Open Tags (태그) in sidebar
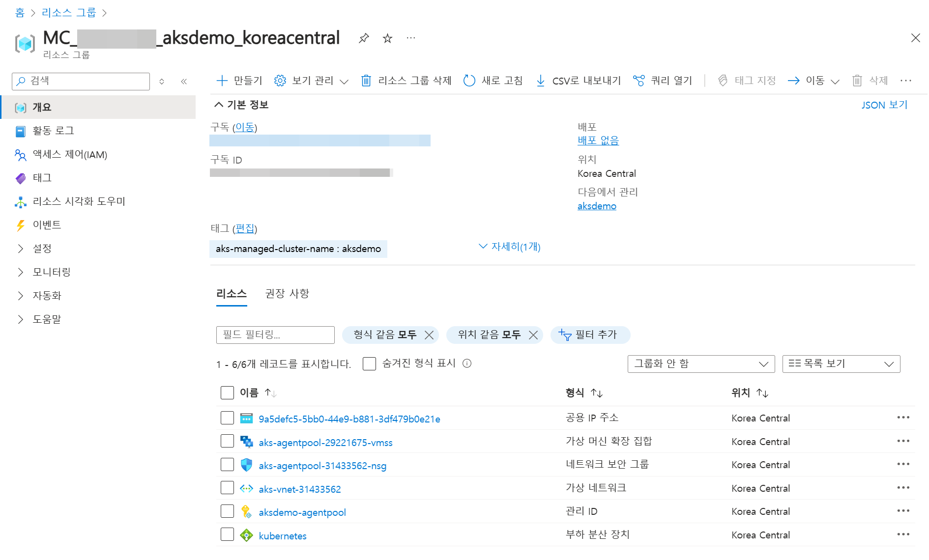 pos(98,178)
